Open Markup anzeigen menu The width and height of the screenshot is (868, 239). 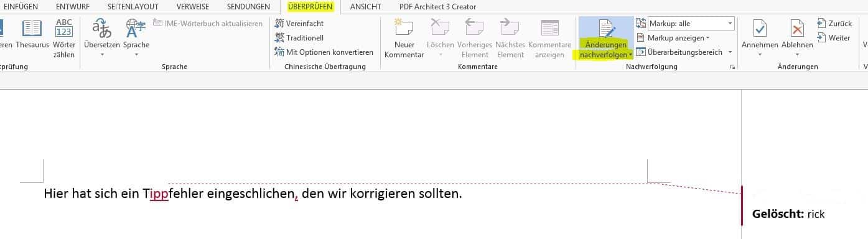tap(673, 38)
